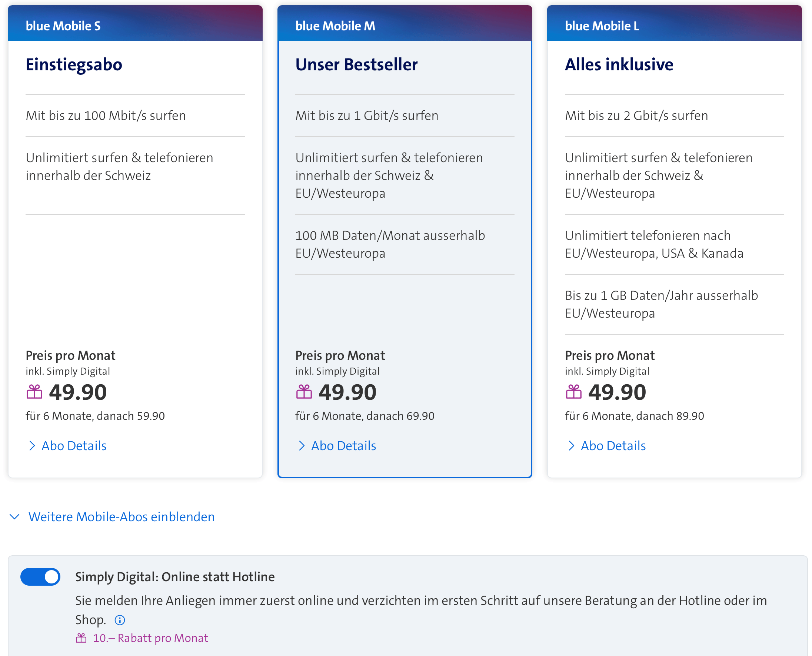Select the blue Mobile L header tab
The width and height of the screenshot is (812, 656).
click(675, 23)
